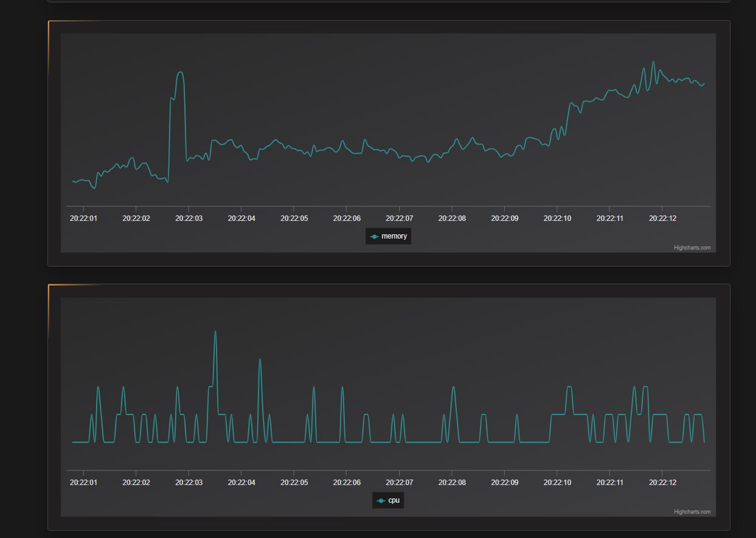
Task: Click the cpu spike peak at 20:22:08
Action: pos(453,387)
